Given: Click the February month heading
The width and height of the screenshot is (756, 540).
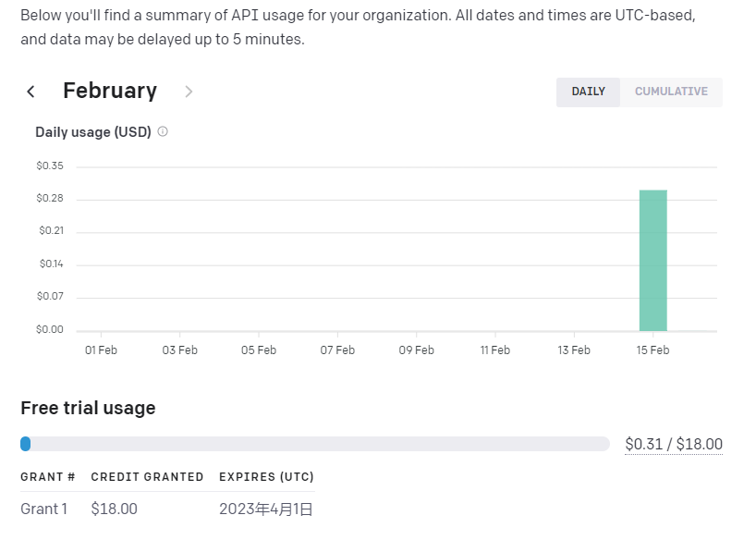Looking at the screenshot, I should point(110,91).
